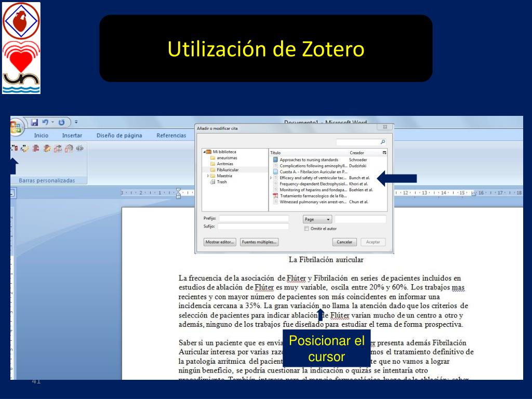Click the Undo arrow icon

45,122
